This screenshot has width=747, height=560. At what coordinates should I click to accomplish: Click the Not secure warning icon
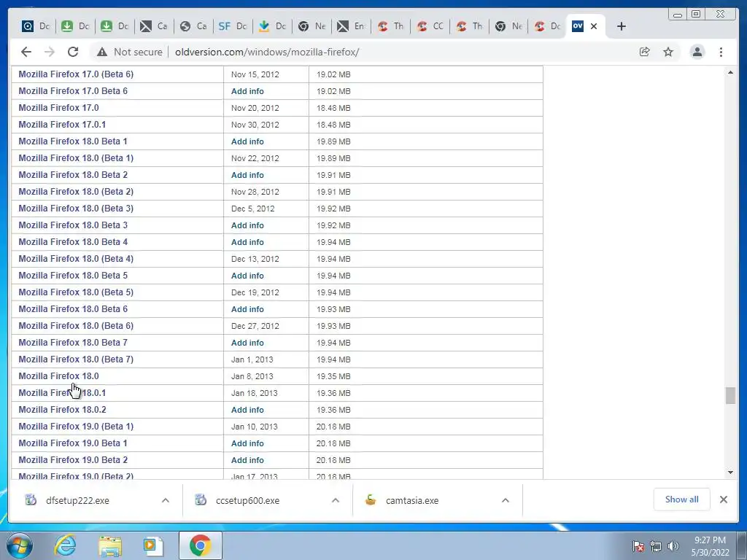tap(102, 52)
